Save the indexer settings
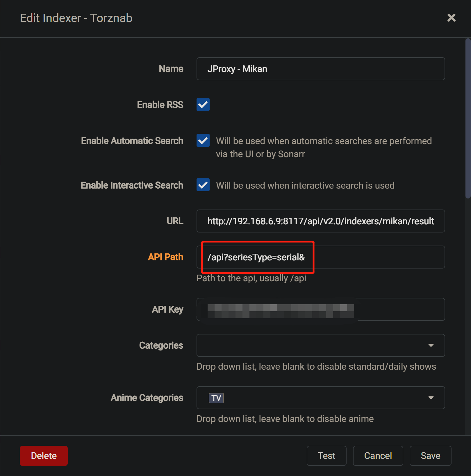This screenshot has height=476, width=471. pyautogui.click(x=430, y=456)
